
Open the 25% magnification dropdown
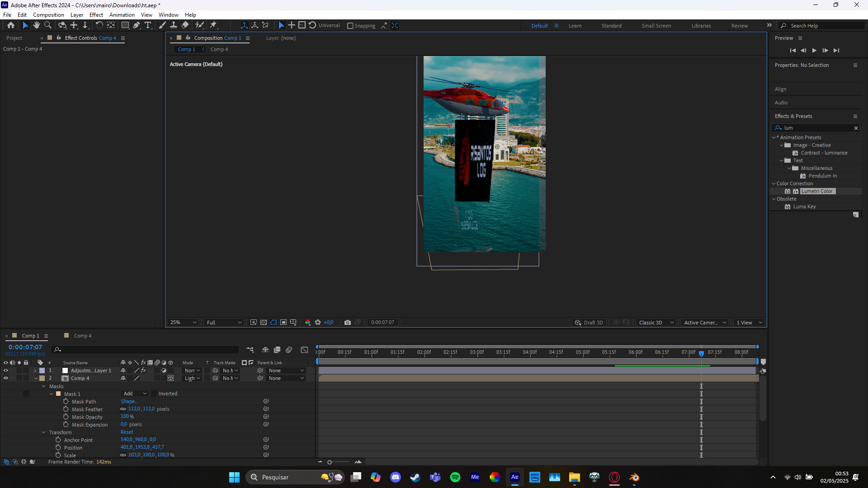coord(183,323)
